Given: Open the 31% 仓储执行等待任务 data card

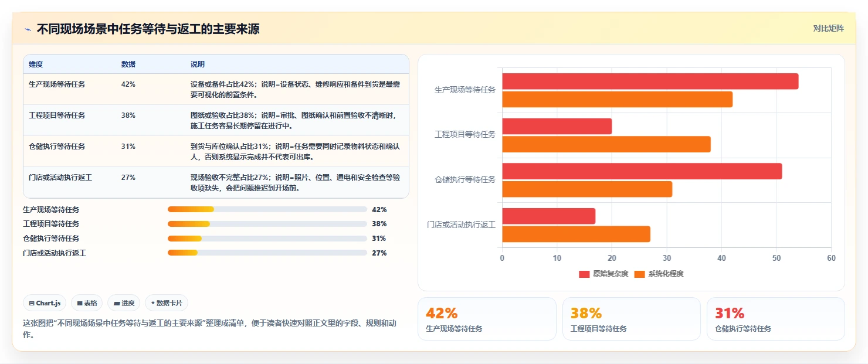Looking at the screenshot, I should click(775, 319).
